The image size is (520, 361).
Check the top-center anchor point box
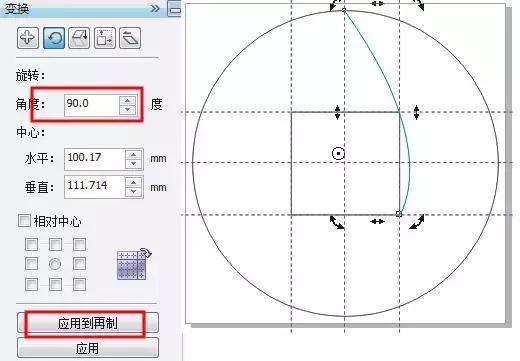[55, 245]
